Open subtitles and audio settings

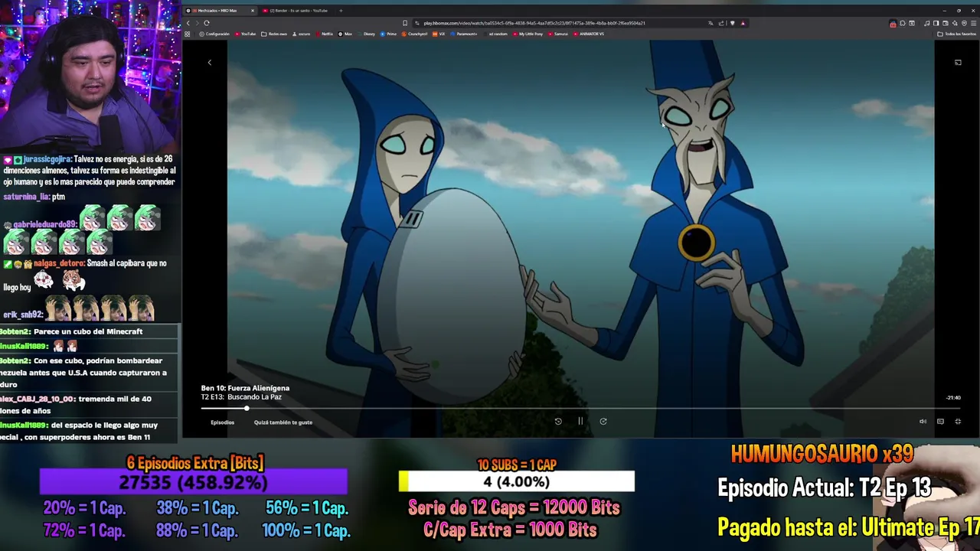[x=940, y=421]
